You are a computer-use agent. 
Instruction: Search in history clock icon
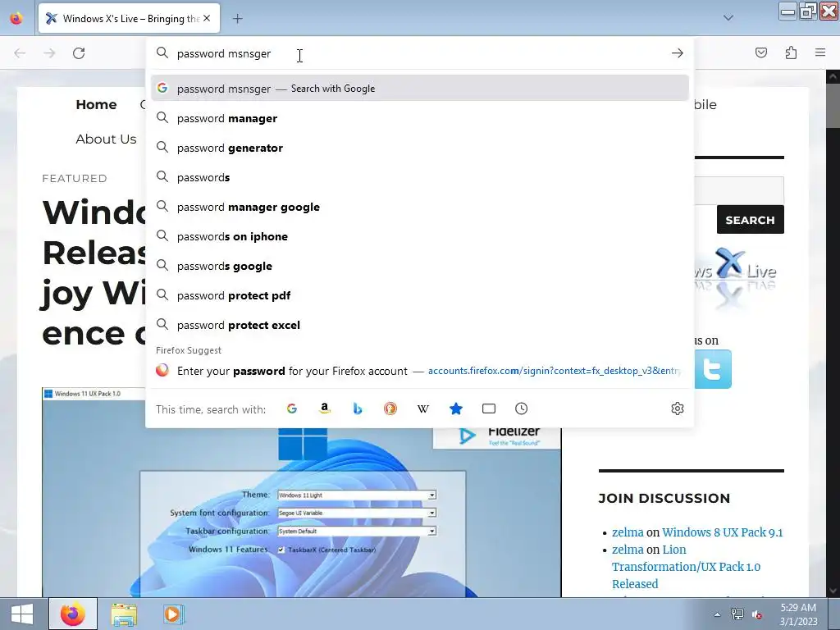pos(521,409)
